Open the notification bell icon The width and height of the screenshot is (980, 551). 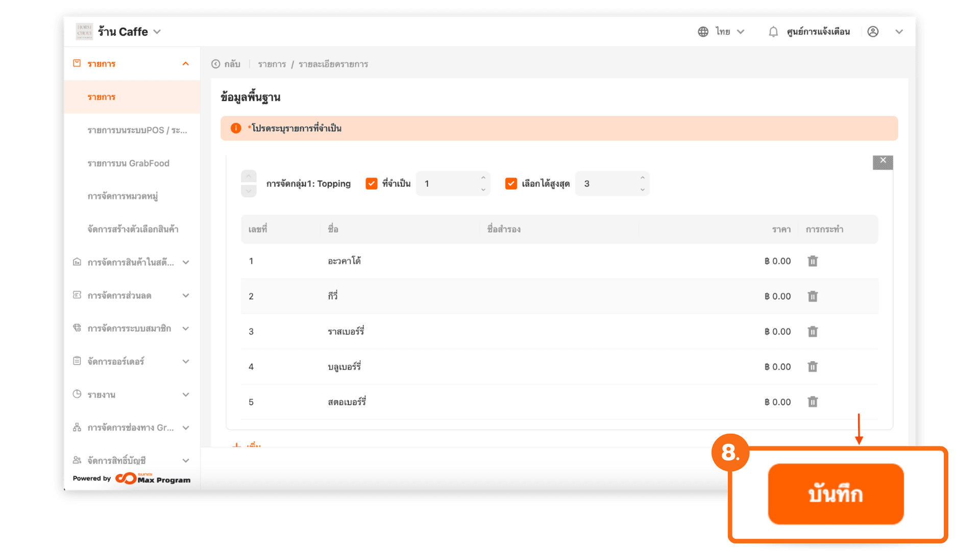pos(773,32)
